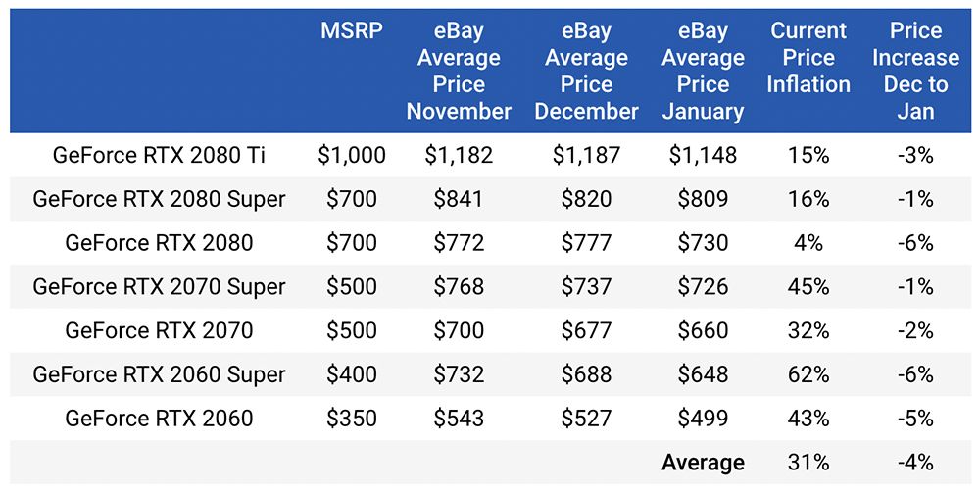The width and height of the screenshot is (980, 494).
Task: Select the GeForce RTX 2060 Super row label
Action: pos(160,374)
